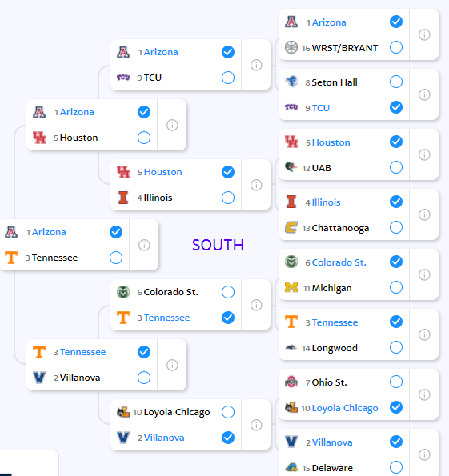Open info for Arizona vs WRST/BRYANT matchup
Image resolution: width=449 pixels, height=476 pixels.
(424, 34)
